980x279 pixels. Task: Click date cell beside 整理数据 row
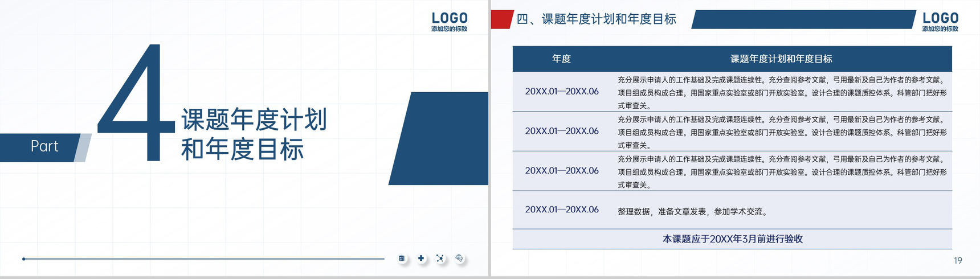(562, 210)
